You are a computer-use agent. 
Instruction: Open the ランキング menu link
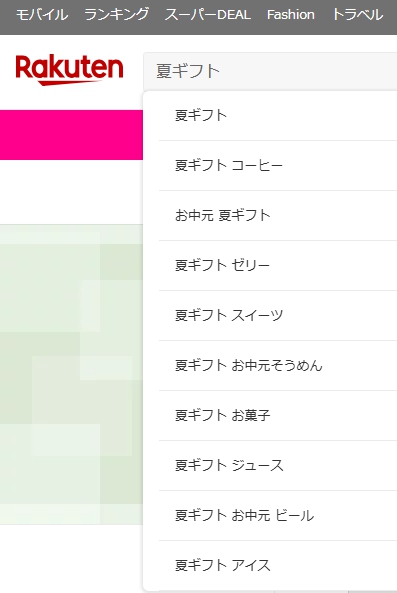(116, 15)
